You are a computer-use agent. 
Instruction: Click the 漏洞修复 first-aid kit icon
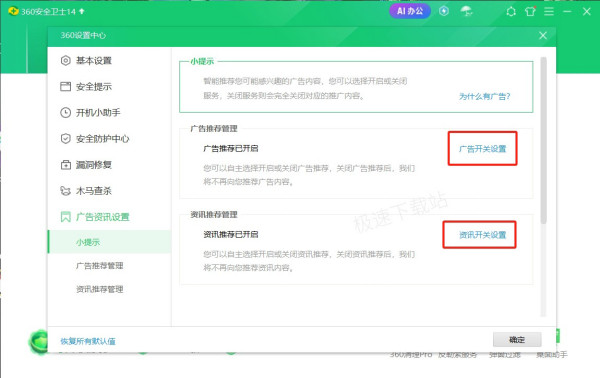pyautogui.click(x=65, y=165)
